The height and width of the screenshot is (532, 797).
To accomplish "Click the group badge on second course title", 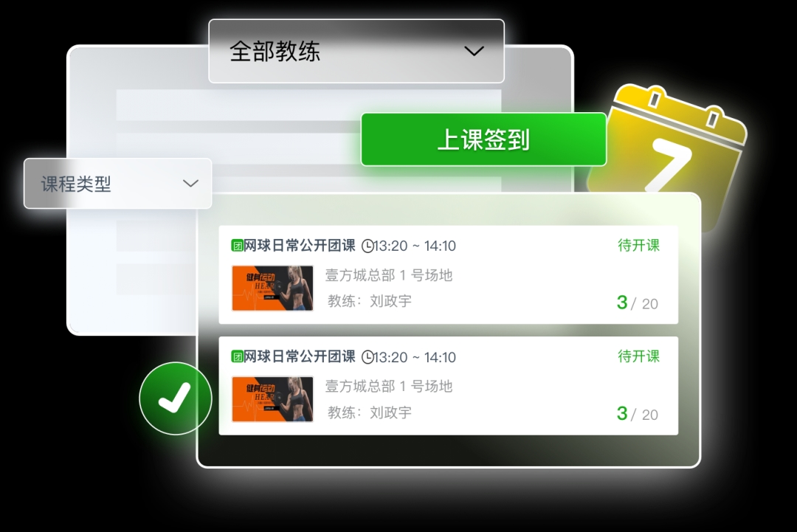I will coord(237,356).
